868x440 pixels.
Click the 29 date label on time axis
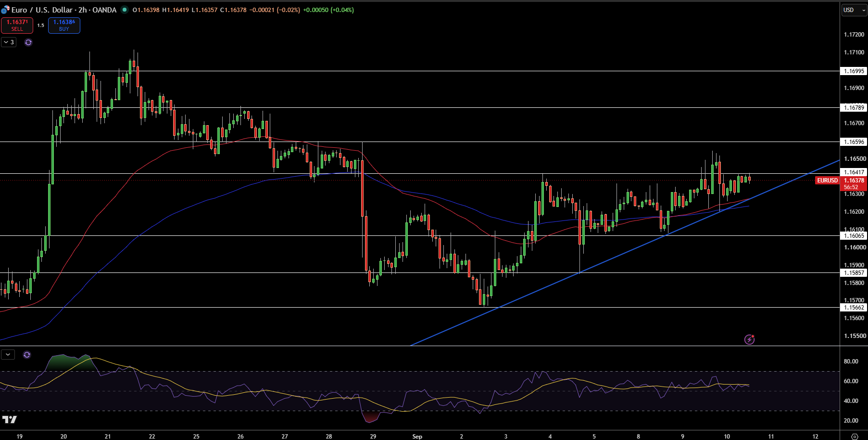373,437
